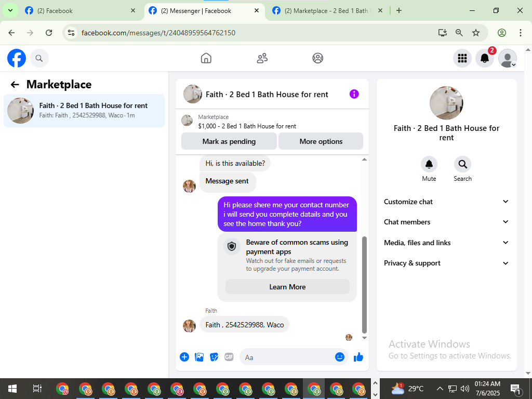
Task: Open the taskbar volume icon
Action: coord(465,389)
